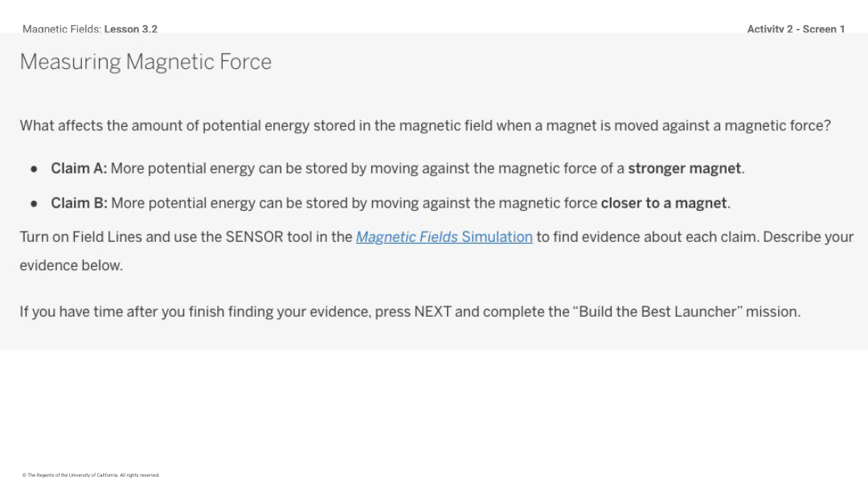Viewport: 868px width, 488px height.
Task: Click the bold Claim A label
Action: 79,169
